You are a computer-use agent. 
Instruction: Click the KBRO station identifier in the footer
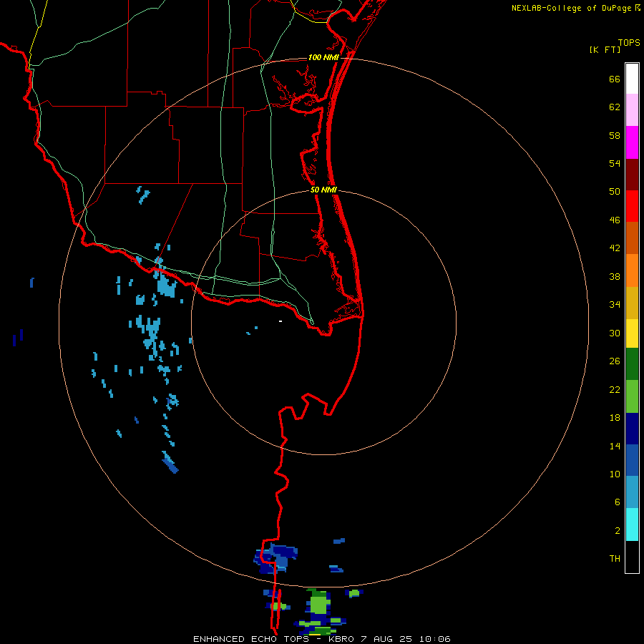[x=342, y=639]
